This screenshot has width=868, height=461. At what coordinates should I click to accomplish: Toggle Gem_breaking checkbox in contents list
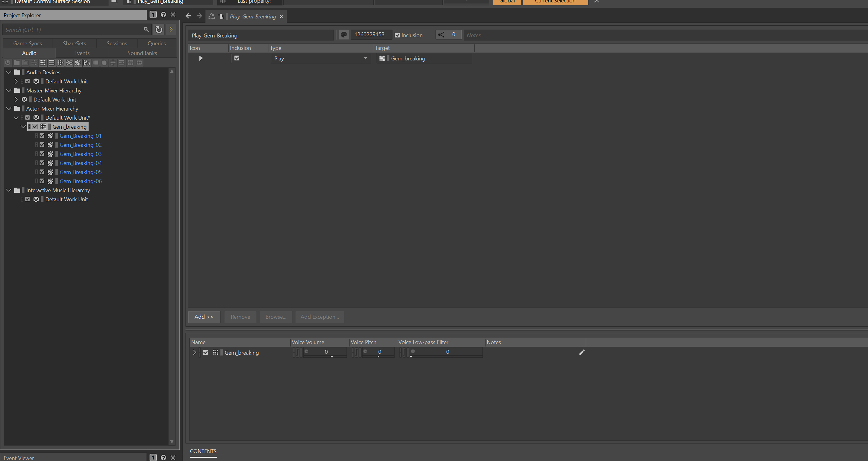click(205, 353)
